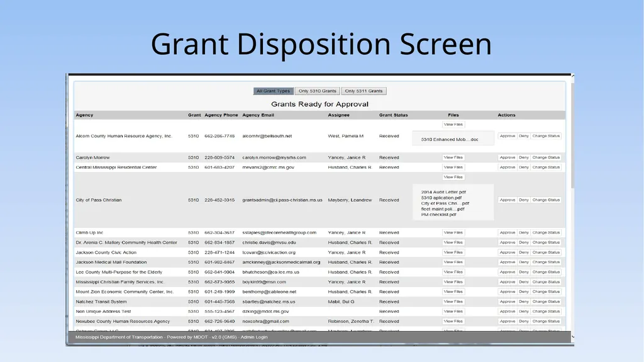Click assignee Robinson, Zenotha T.
Screen dimensions: 644x362
tap(351, 321)
